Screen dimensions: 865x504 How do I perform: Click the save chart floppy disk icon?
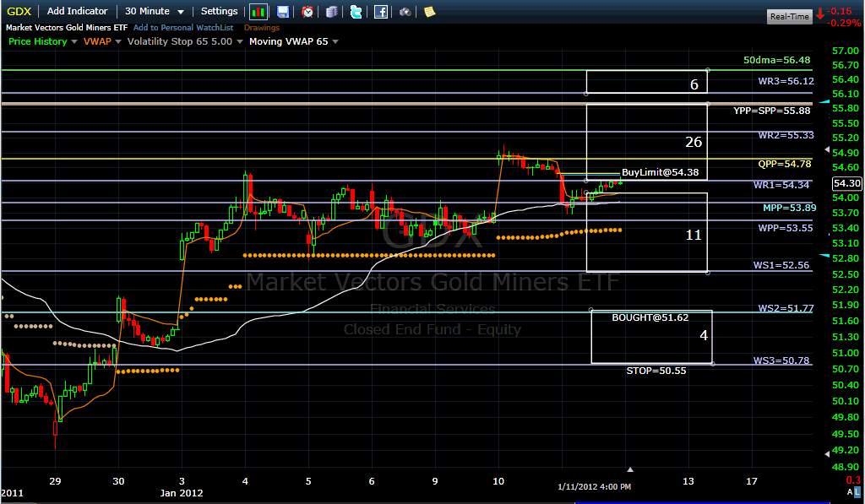click(282, 12)
